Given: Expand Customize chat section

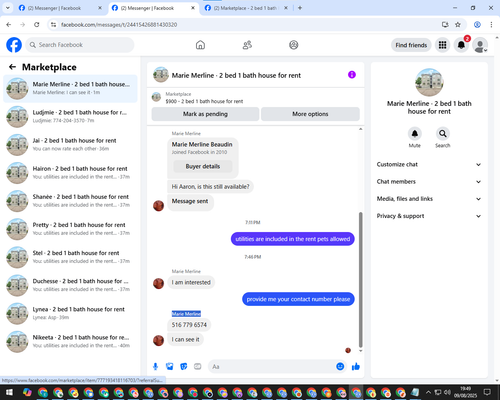Looking at the screenshot, I should click(x=429, y=164).
